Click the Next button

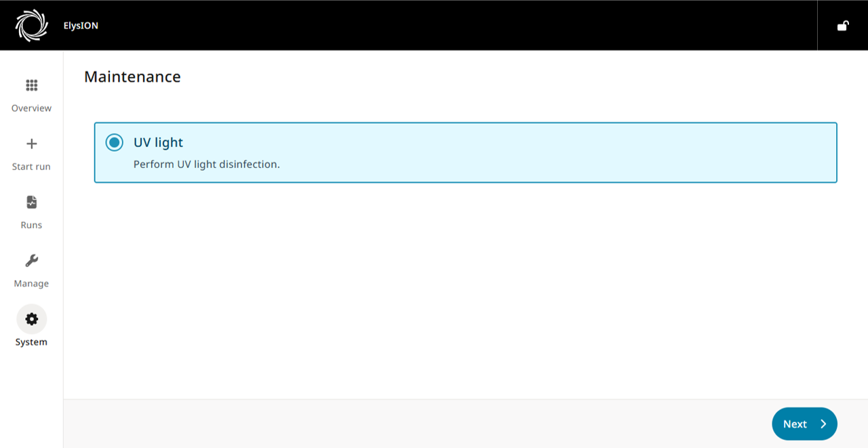[804, 424]
